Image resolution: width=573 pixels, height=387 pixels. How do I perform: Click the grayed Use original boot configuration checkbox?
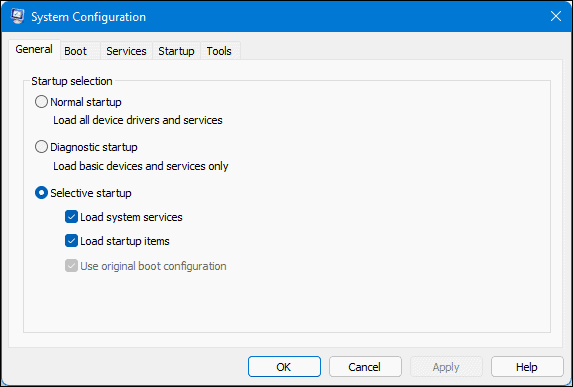(x=71, y=266)
